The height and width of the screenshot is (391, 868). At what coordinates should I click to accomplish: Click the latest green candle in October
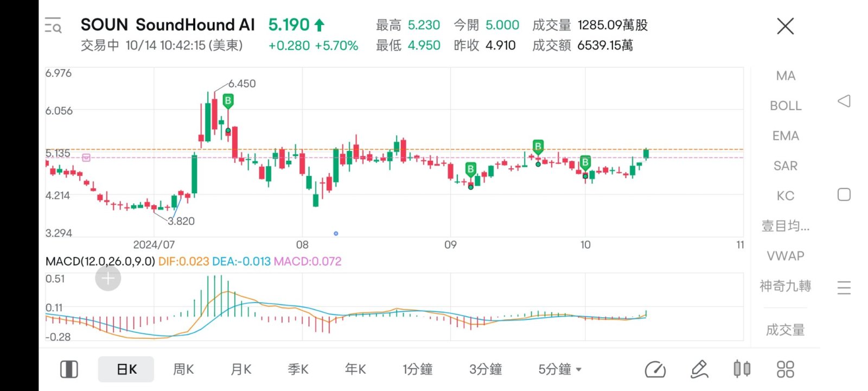pyautogui.click(x=646, y=154)
